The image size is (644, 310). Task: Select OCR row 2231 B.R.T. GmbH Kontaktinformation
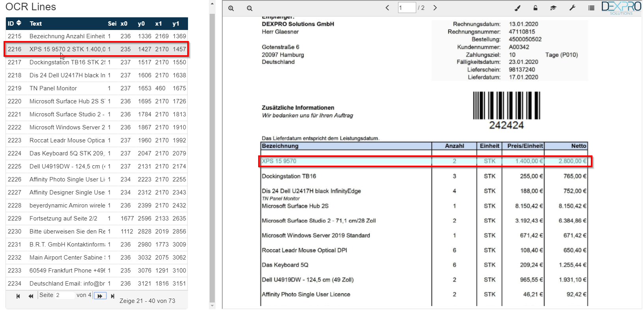[x=97, y=245]
